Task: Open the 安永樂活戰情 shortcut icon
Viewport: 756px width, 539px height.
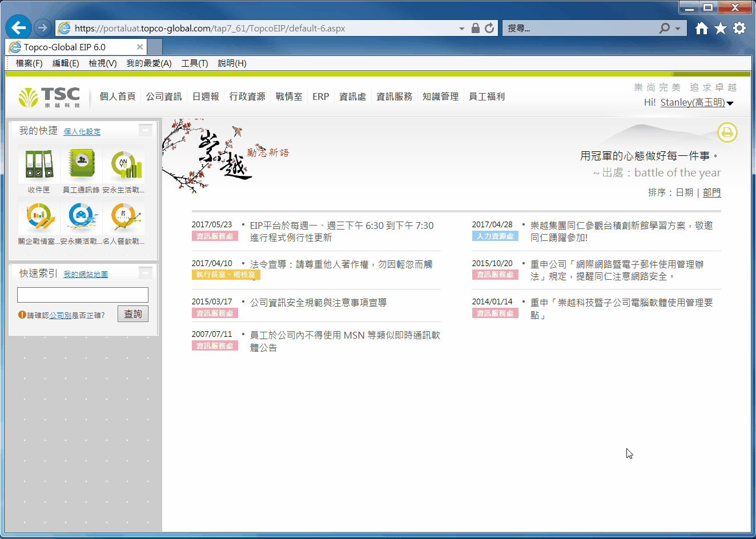Action: pos(81,217)
